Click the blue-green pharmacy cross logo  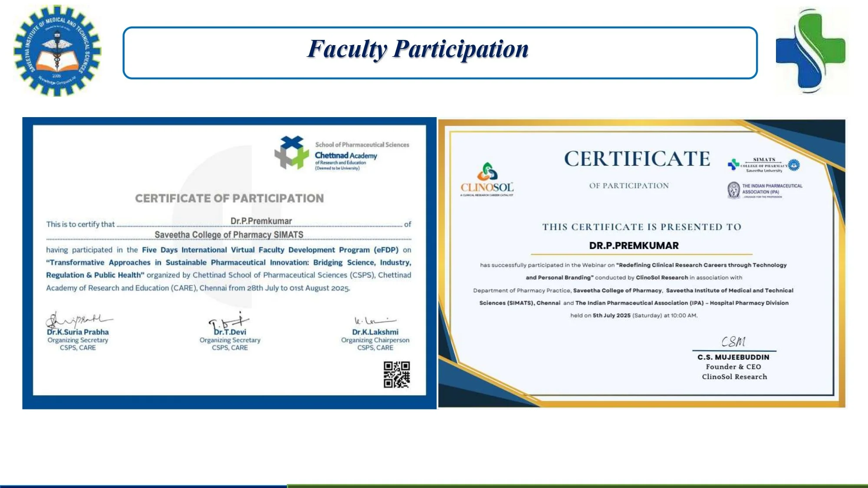click(810, 51)
